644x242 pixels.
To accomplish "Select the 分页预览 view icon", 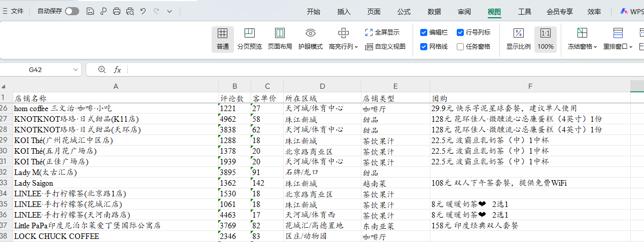I will pos(250,33).
